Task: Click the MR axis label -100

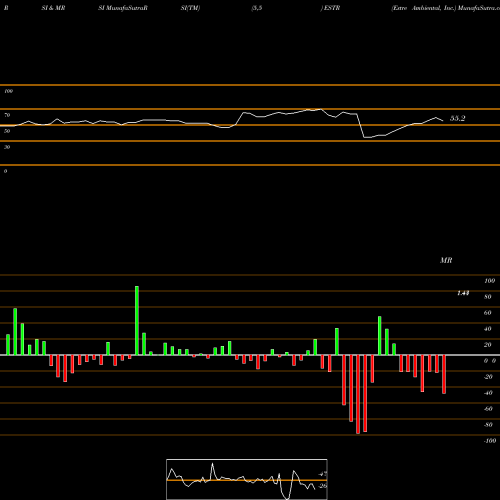Action: (490, 441)
